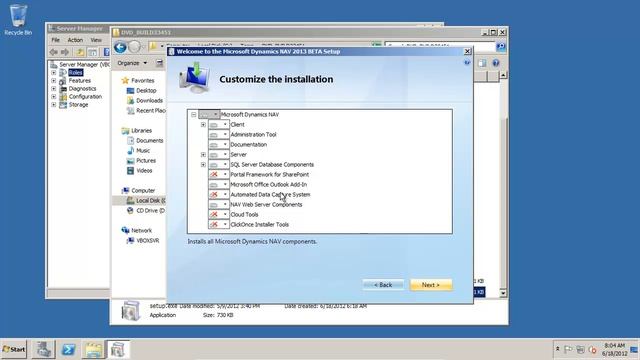The height and width of the screenshot is (360, 640).
Task: Open the File menu in Server Manager
Action: coord(56,40)
